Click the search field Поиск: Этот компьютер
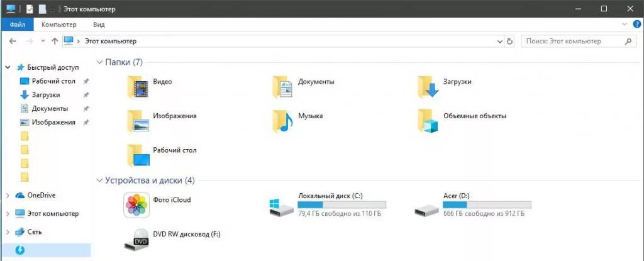The width and height of the screenshot is (644, 261). (572, 42)
